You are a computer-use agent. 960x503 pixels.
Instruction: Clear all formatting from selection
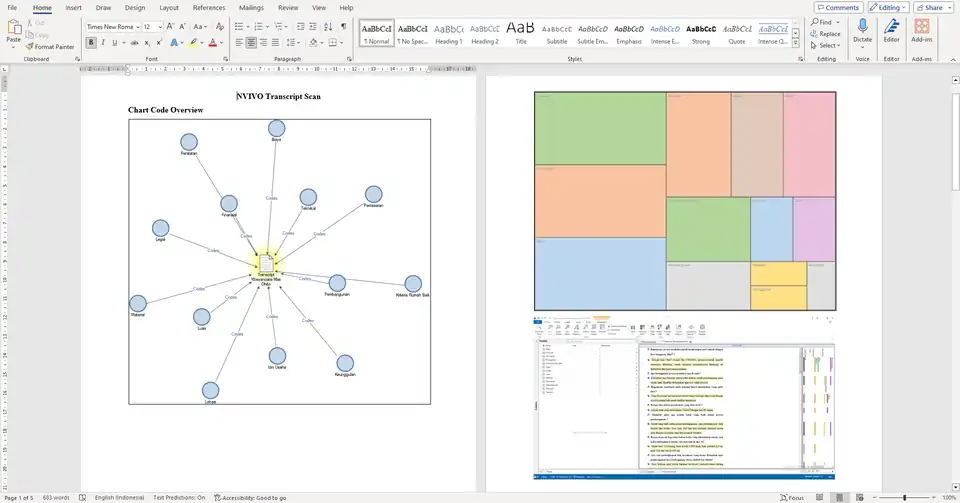tap(220, 27)
